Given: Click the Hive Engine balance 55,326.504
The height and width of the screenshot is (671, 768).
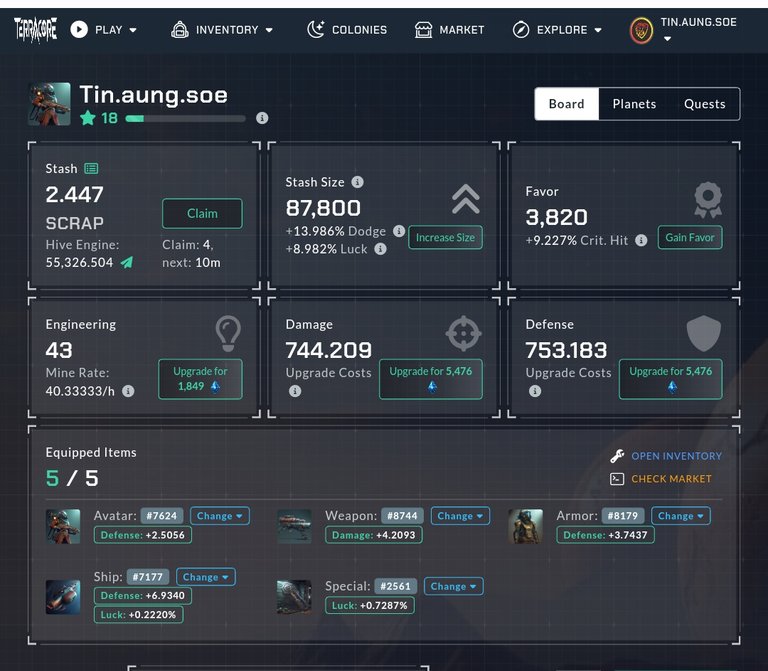Looking at the screenshot, I should [79, 263].
